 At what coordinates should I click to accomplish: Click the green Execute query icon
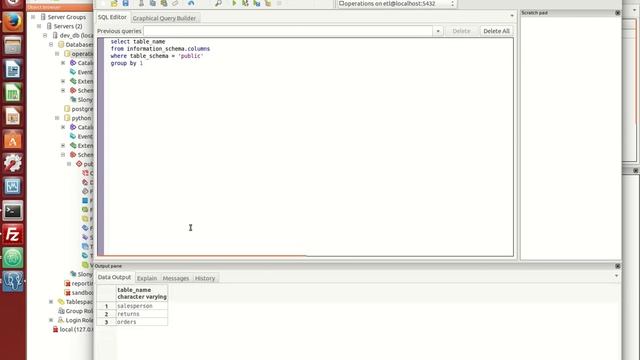click(234, 3)
